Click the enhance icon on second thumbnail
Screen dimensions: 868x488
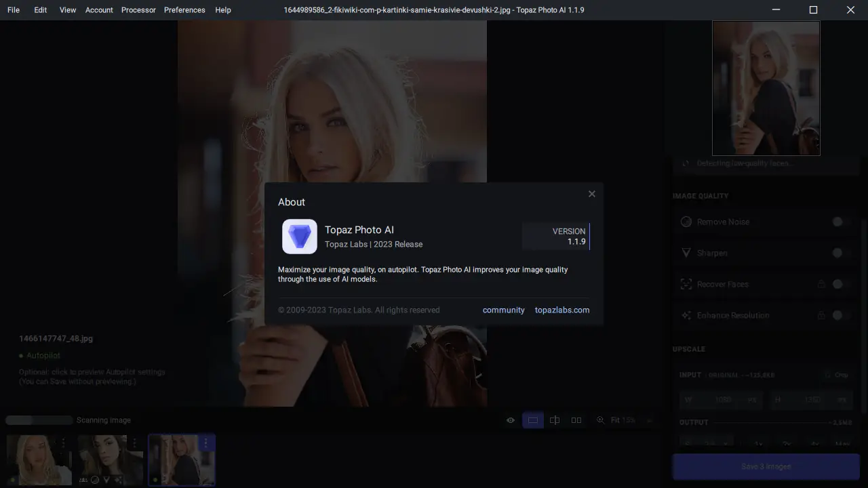point(117,480)
